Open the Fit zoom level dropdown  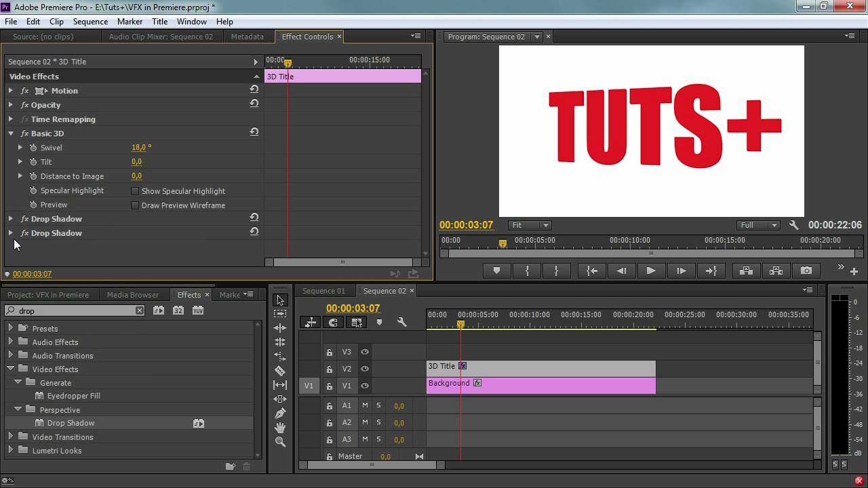530,225
